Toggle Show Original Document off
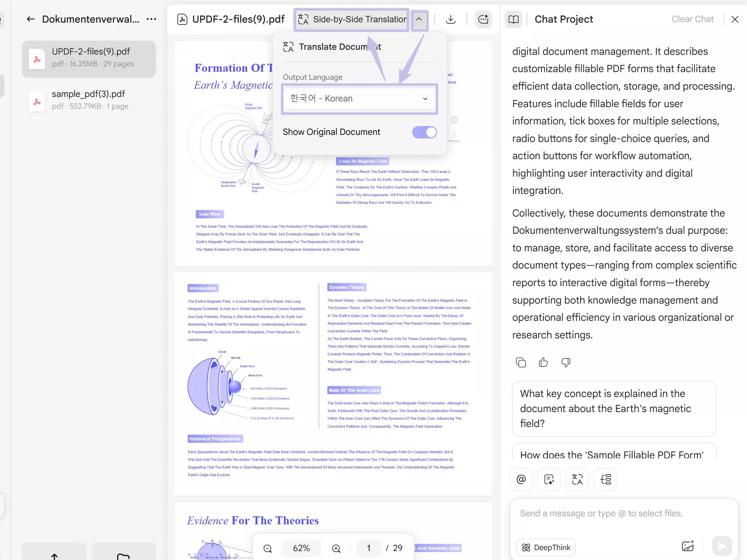Viewport: 747px width, 560px height. [424, 132]
